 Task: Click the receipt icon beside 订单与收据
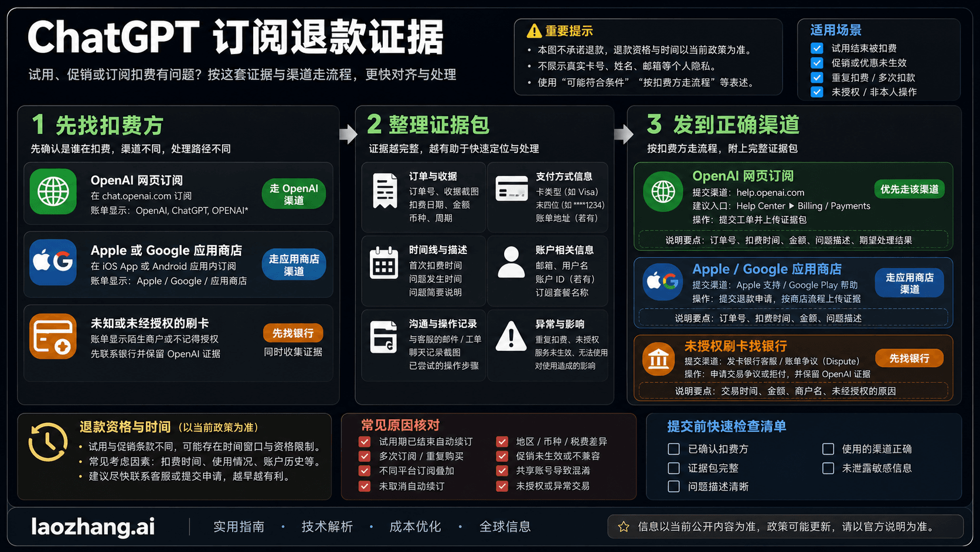click(x=385, y=191)
